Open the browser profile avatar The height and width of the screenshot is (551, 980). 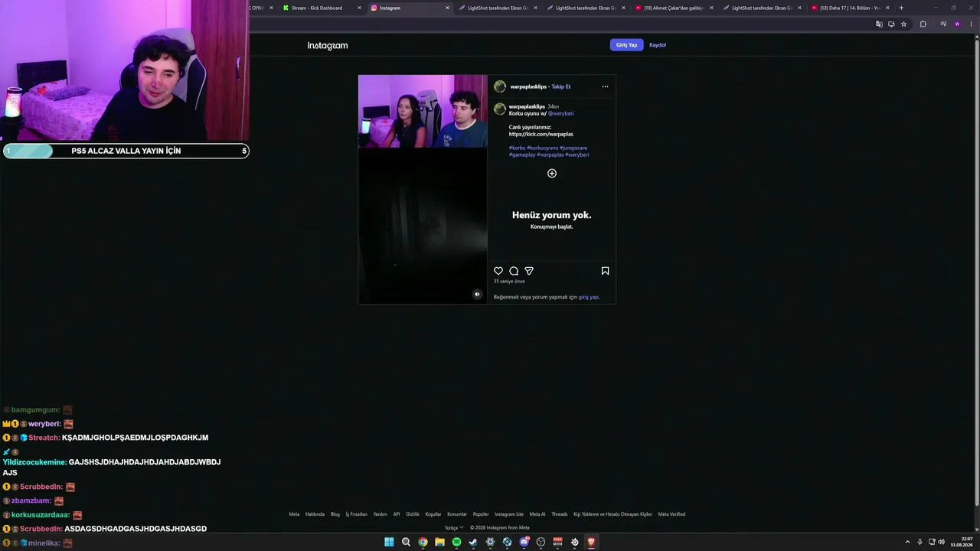(x=956, y=24)
